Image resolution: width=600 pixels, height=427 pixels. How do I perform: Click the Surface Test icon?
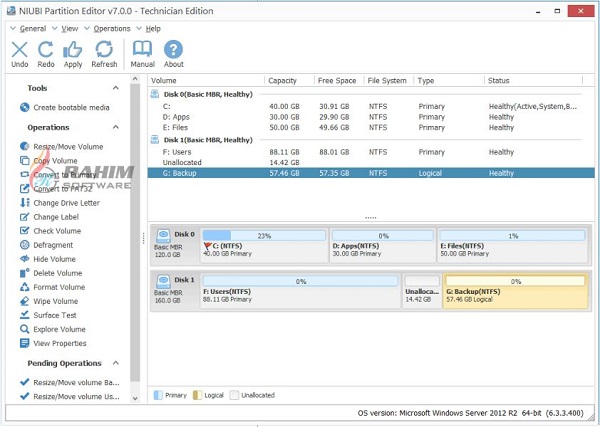(x=24, y=315)
